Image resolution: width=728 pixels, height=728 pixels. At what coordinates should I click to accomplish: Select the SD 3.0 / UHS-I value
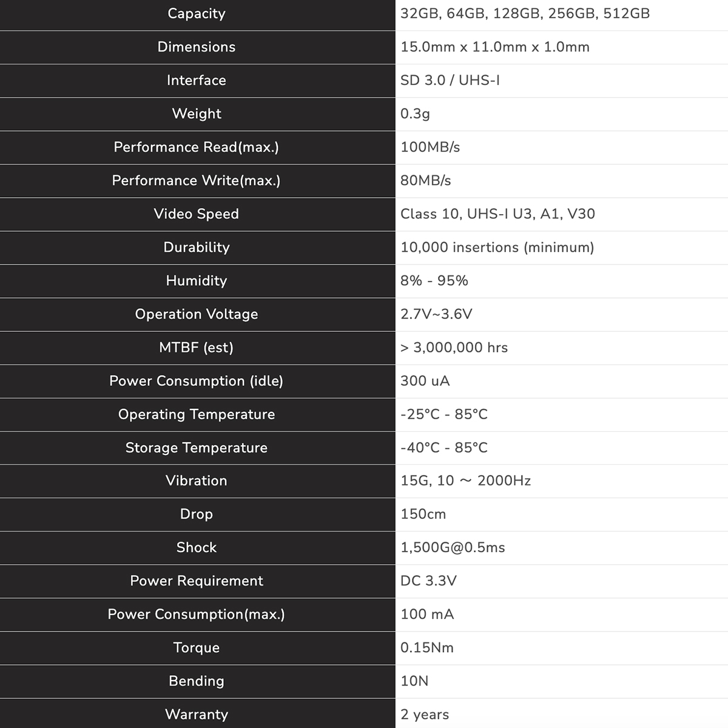coord(450,81)
